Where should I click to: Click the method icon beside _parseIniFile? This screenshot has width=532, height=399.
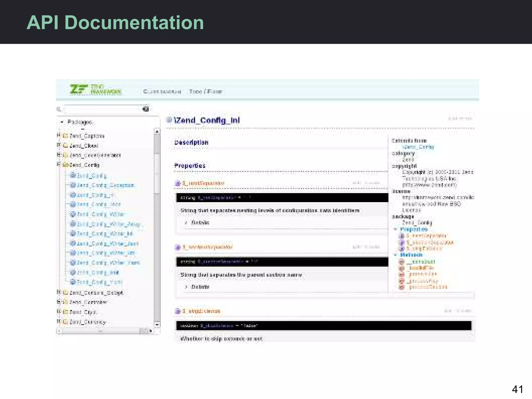click(402, 274)
